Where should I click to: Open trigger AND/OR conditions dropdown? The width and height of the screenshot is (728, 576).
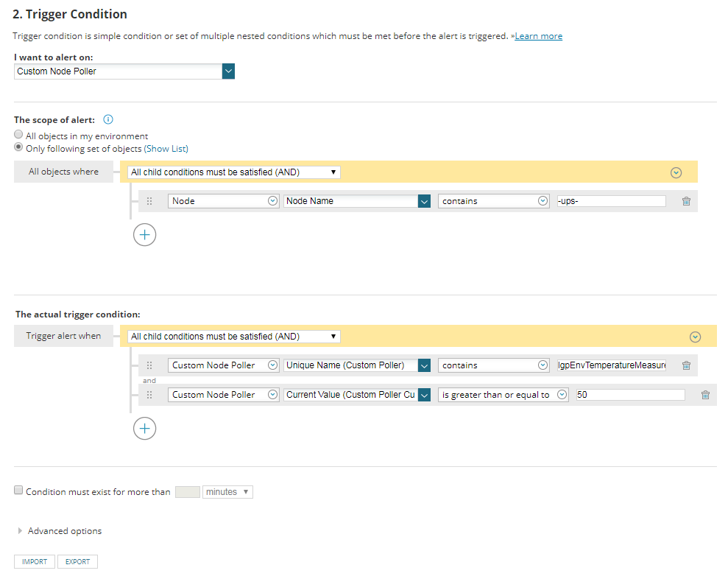click(233, 337)
